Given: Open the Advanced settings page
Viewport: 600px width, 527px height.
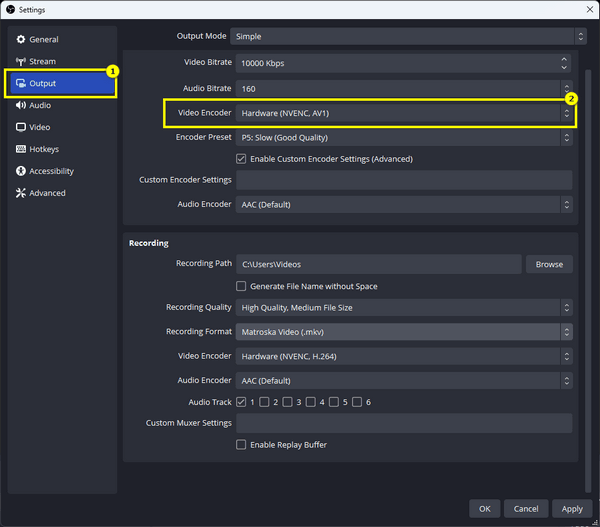Looking at the screenshot, I should pyautogui.click(x=62, y=193).
